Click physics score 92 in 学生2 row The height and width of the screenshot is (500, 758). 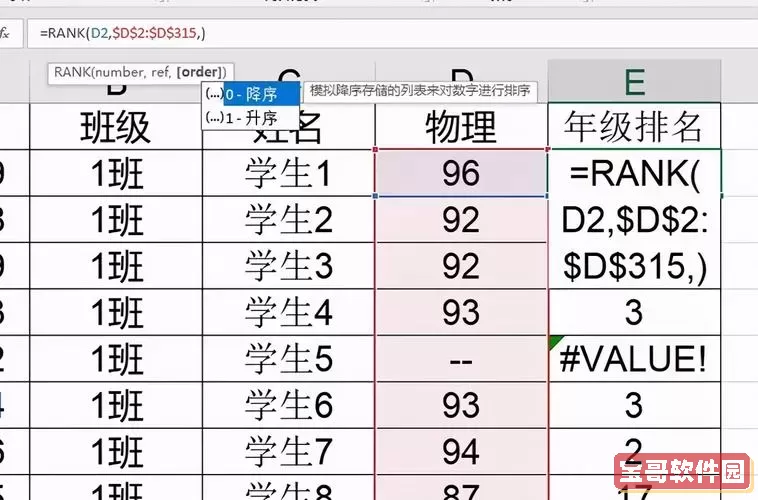tap(461, 219)
